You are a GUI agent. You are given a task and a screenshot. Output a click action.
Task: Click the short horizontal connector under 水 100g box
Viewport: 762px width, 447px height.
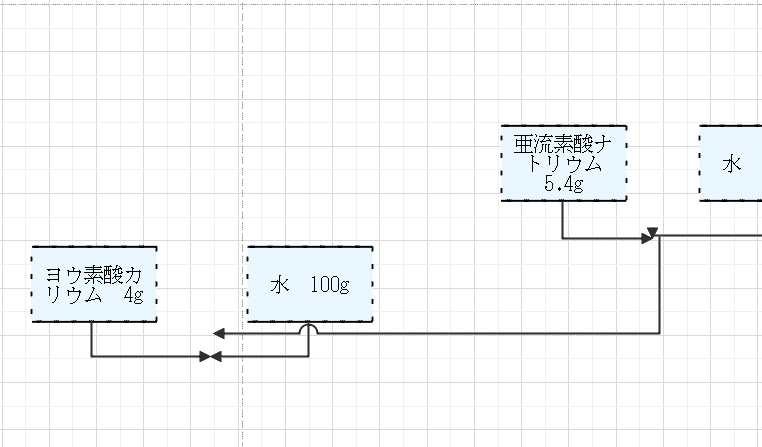coord(262,356)
